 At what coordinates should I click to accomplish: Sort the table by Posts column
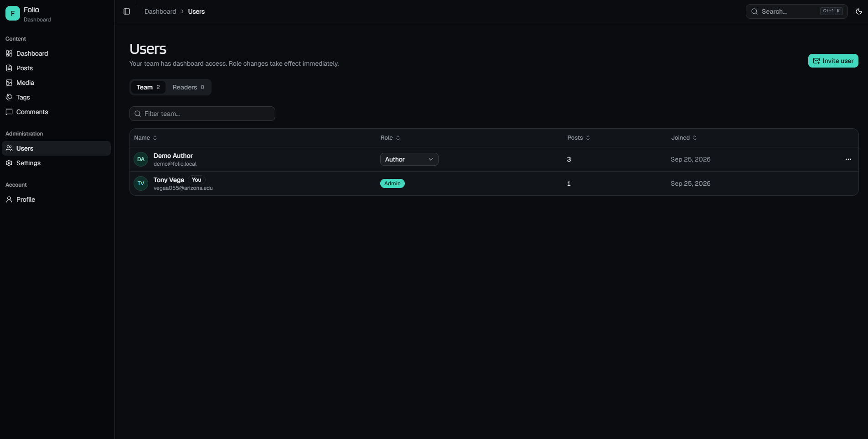579,138
